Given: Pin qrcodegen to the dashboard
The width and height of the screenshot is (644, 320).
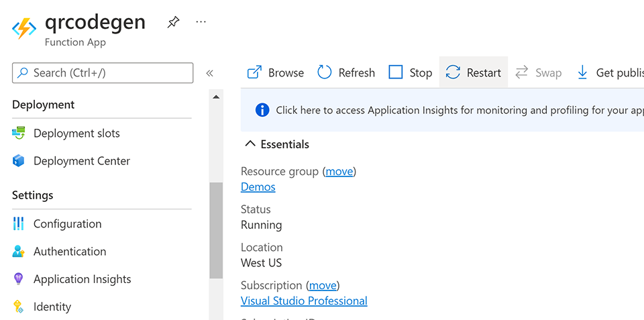Looking at the screenshot, I should [173, 21].
